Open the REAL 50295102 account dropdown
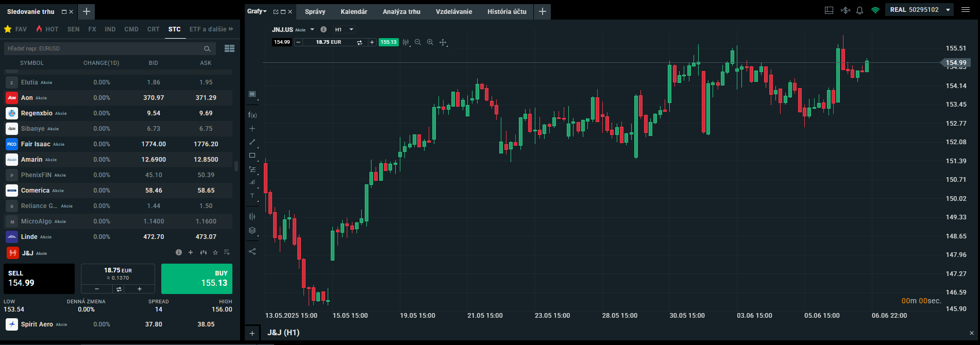Viewport: 980px width, 345px height. [x=948, y=10]
